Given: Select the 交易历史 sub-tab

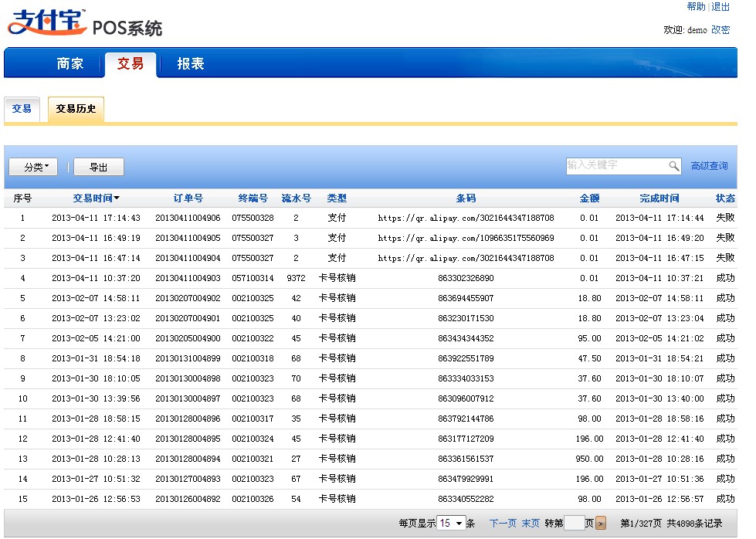Looking at the screenshot, I should (76, 109).
